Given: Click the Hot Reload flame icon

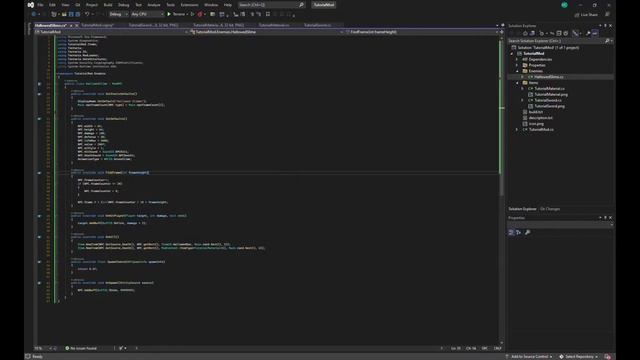Looking at the screenshot, I should pos(200,14).
